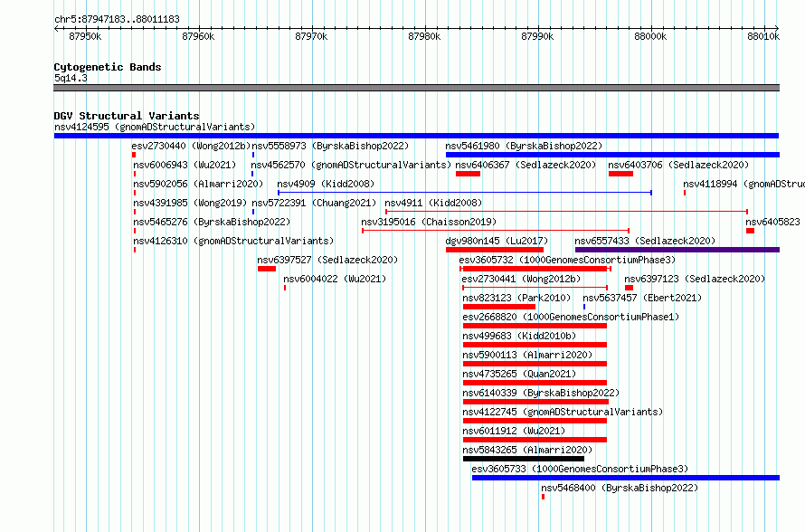
Task: Click nsv4391985 (Wong2019) label
Action: coord(190,203)
